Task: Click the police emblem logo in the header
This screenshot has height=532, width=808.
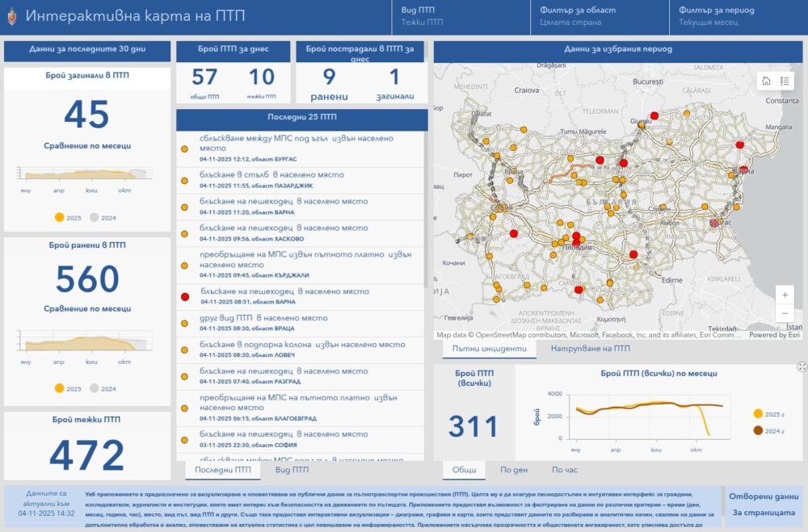Action: [x=13, y=15]
